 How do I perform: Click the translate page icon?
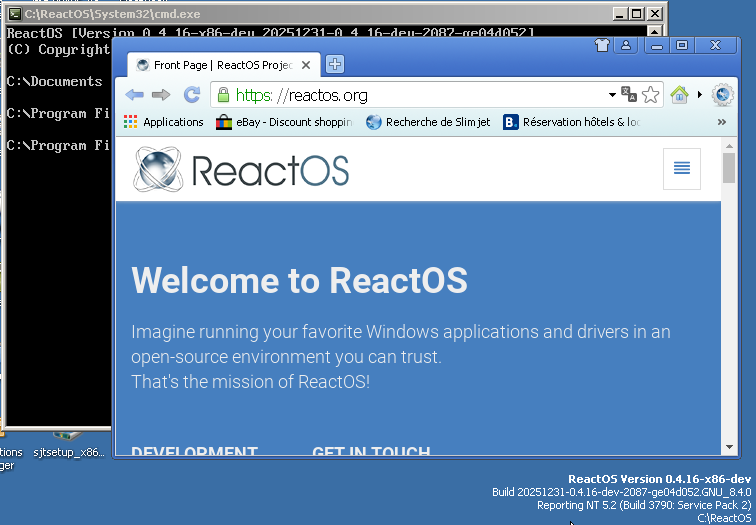[x=629, y=95]
